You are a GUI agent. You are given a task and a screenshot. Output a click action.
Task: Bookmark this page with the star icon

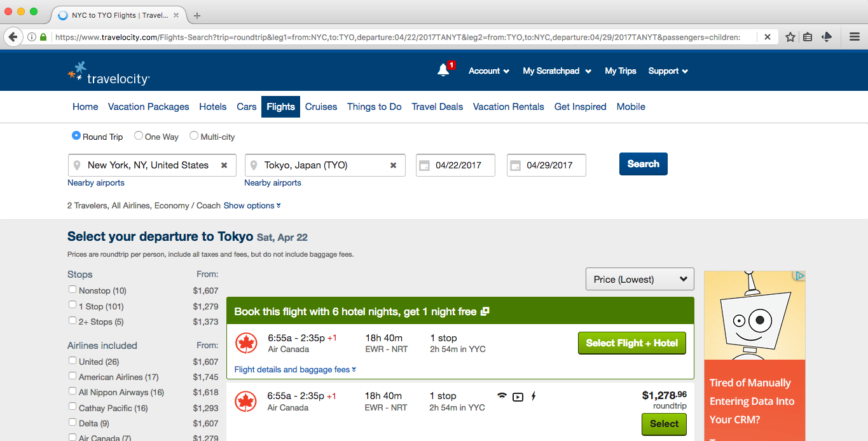pos(790,37)
